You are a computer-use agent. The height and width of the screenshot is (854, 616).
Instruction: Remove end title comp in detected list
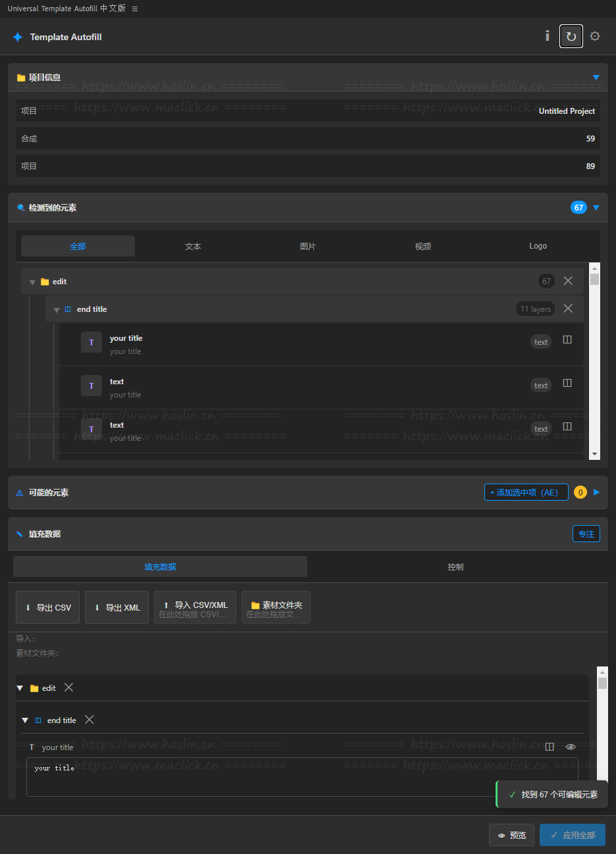[568, 309]
